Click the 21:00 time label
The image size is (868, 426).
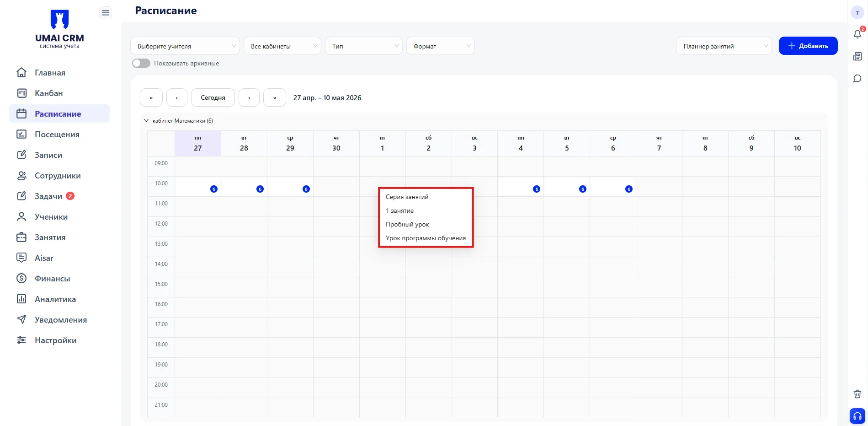161,405
